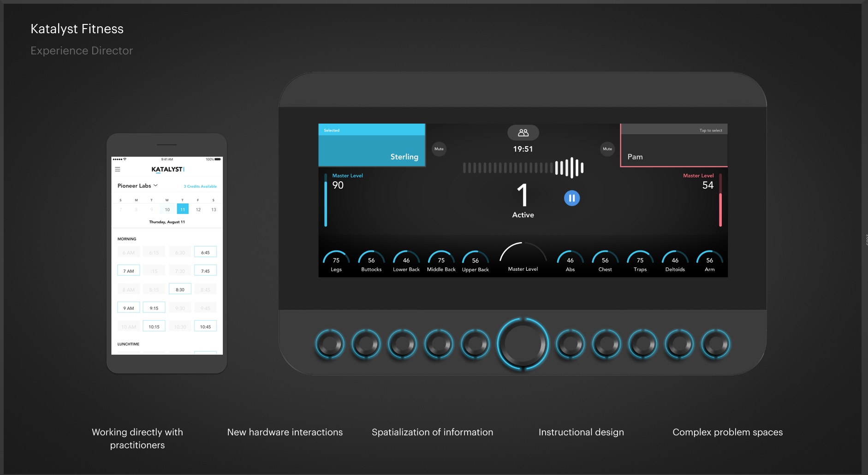The image size is (868, 475).
Task: Book the 7 AM time slot
Action: tap(129, 271)
